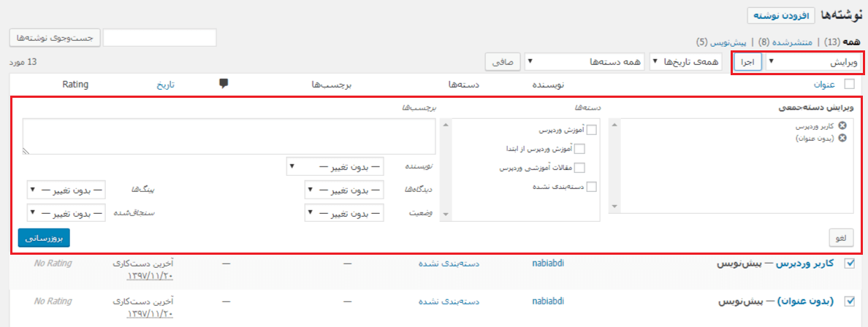868x327 pixels.
Task: Focus the posts search input field
Action: click(159, 38)
